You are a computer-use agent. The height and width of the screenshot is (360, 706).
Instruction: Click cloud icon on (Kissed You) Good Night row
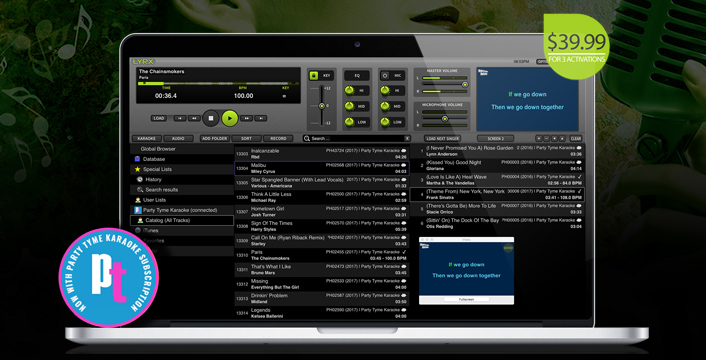click(579, 162)
